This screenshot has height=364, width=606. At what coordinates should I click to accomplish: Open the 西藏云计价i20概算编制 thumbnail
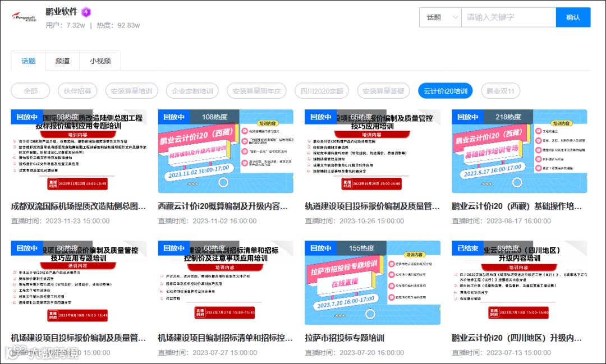(x=226, y=151)
